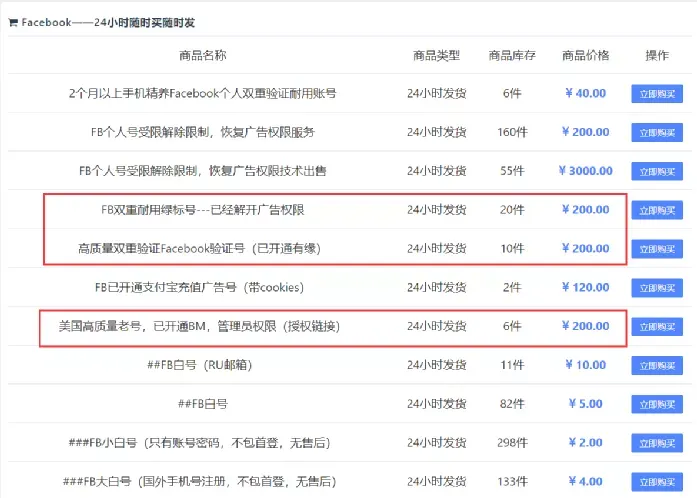Click the shopping cart icon beside Facebook heading
697x498 pixels.
click(13, 23)
